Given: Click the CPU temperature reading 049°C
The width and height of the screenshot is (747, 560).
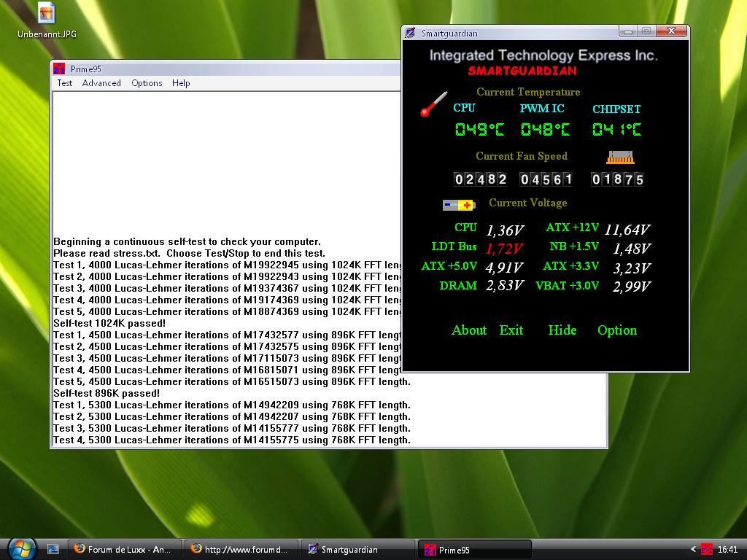Looking at the screenshot, I should 480,129.
